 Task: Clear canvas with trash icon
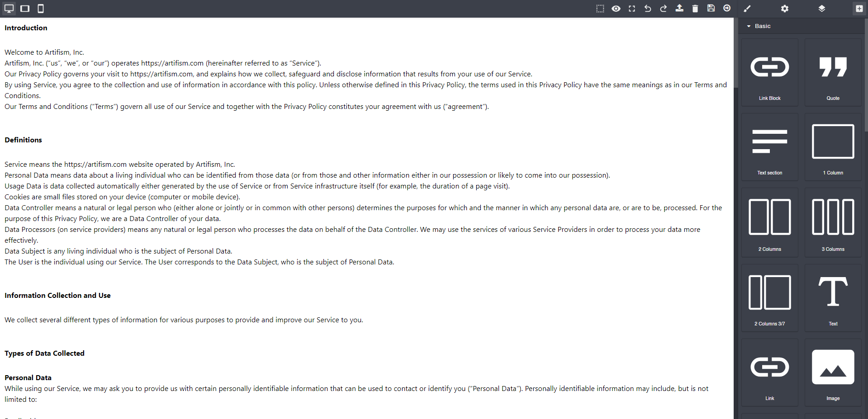(695, 9)
